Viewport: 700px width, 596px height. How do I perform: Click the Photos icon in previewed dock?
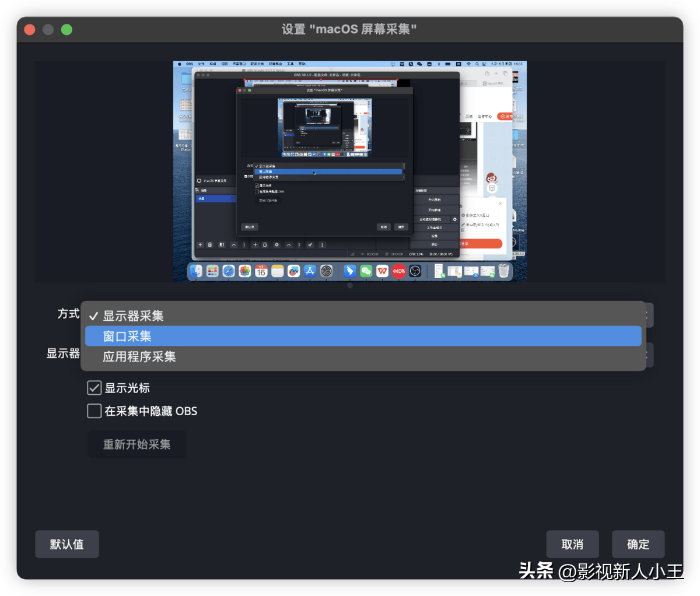coord(244,271)
